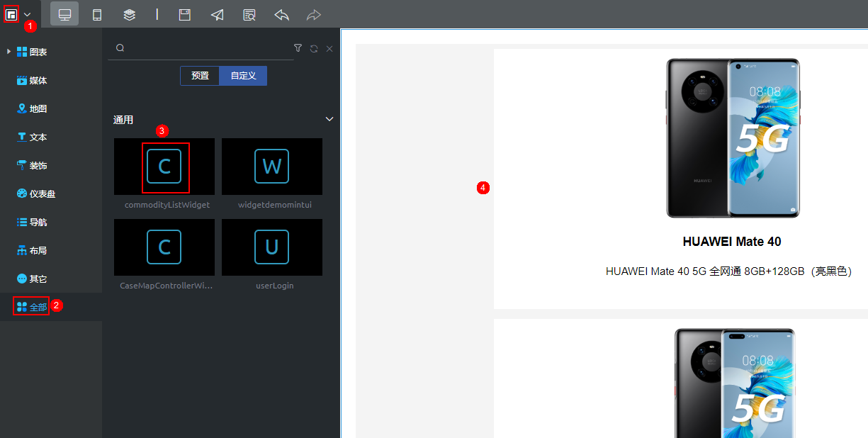Click the HUAWEI Mate 40 product title

(732, 242)
